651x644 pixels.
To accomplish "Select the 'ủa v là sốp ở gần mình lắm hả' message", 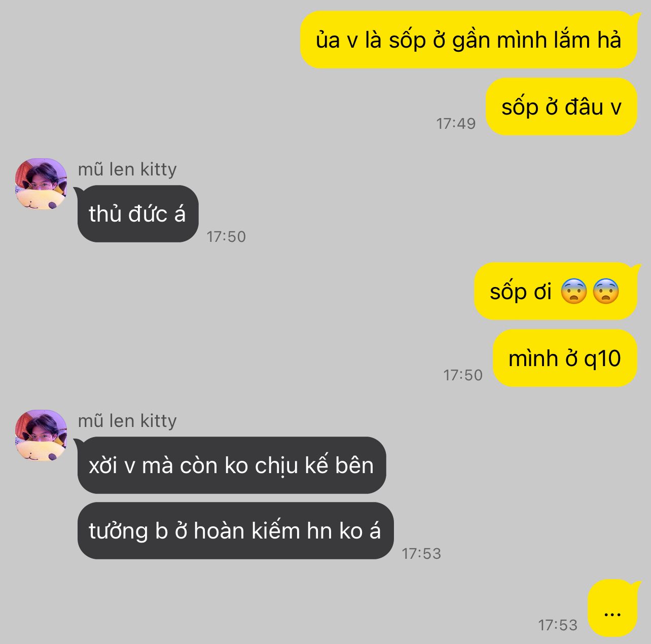I will tap(468, 40).
